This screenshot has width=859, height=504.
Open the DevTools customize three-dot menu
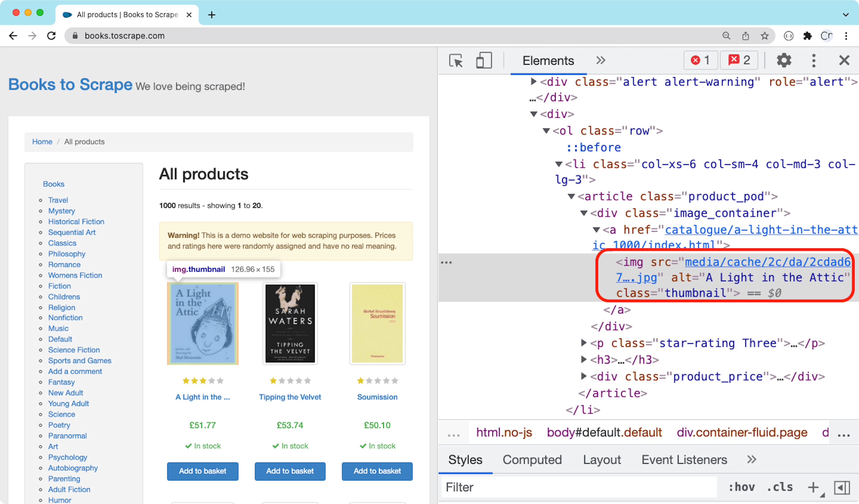click(x=814, y=61)
